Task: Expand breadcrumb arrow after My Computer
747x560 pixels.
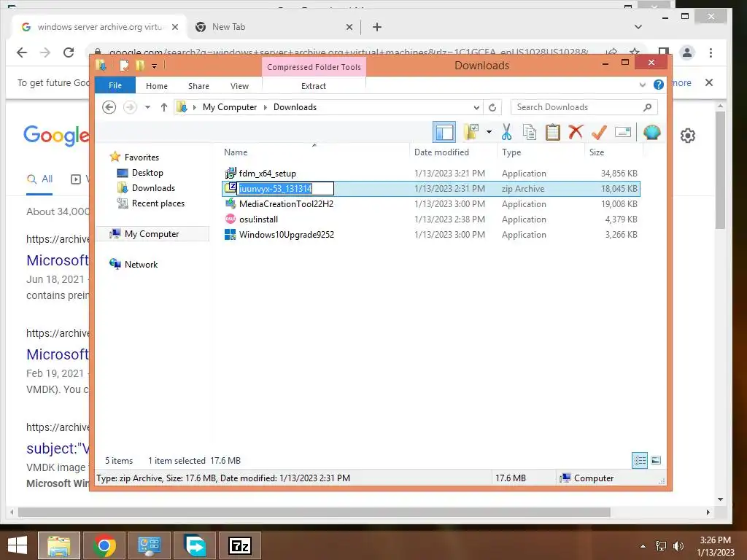Action: pyautogui.click(x=266, y=107)
